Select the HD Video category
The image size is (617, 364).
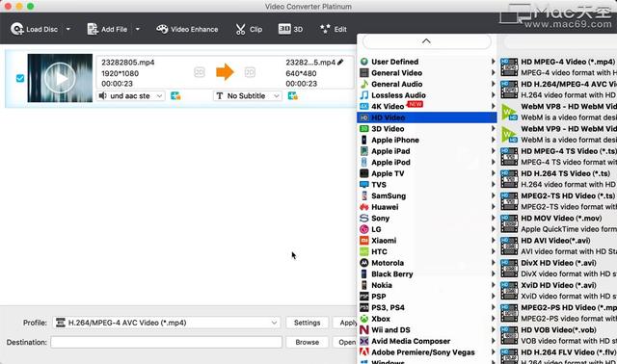427,117
